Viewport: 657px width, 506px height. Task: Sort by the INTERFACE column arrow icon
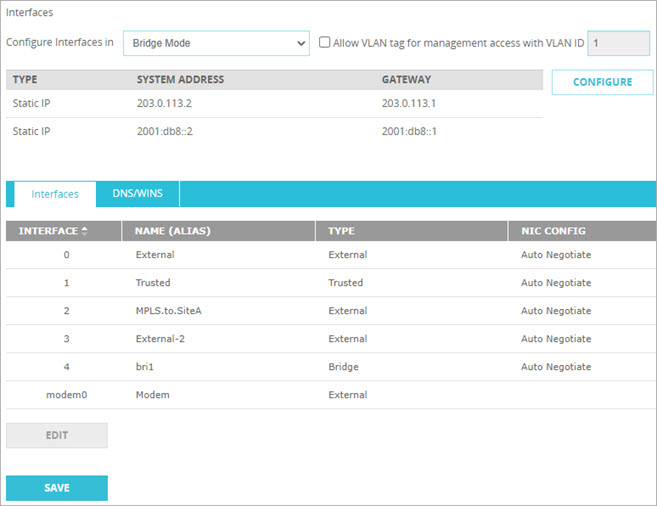click(84, 231)
